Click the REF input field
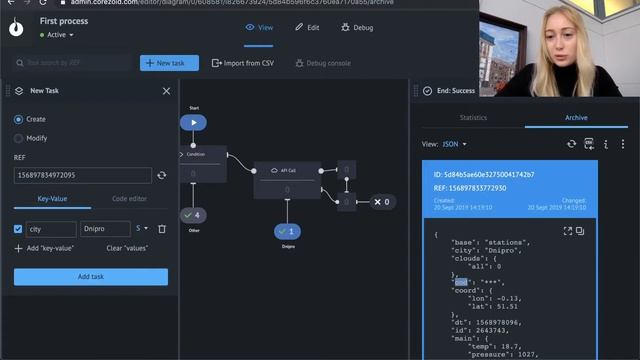The height and width of the screenshot is (360, 640). click(82, 175)
